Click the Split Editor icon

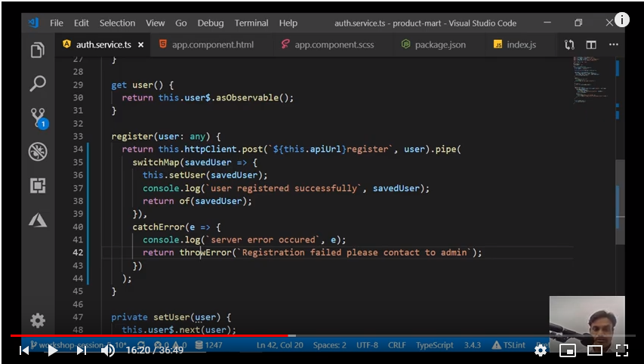[x=591, y=45]
